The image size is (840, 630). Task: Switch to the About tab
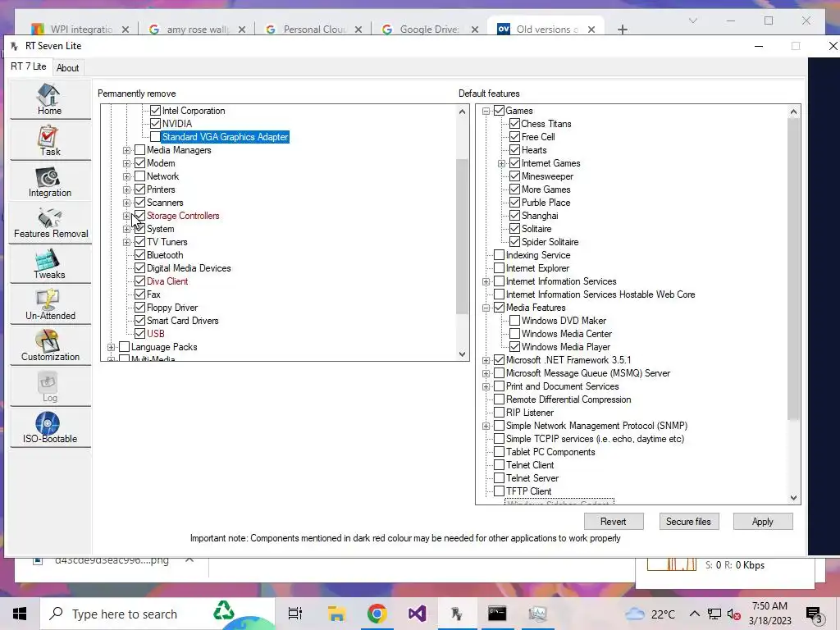(67, 68)
